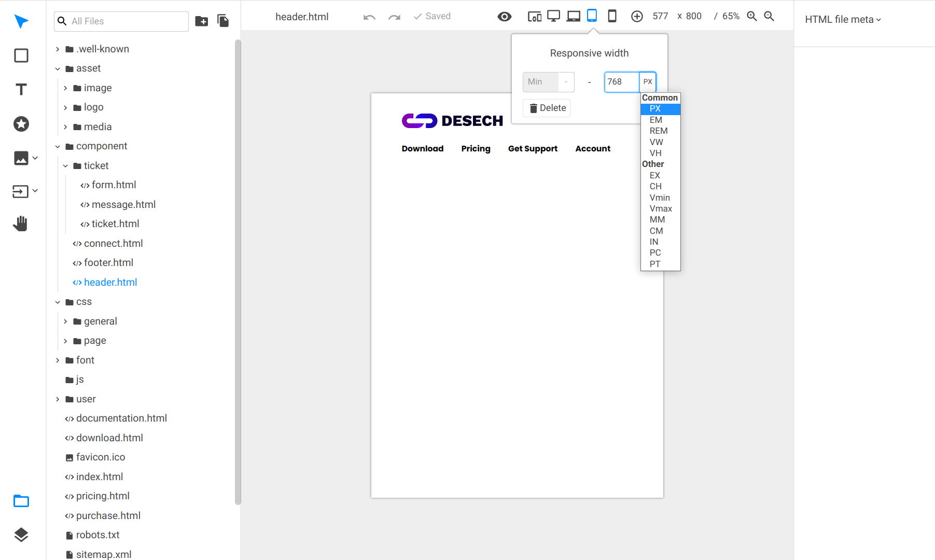
Task: Add a new responsive breakpoint
Action: [637, 17]
